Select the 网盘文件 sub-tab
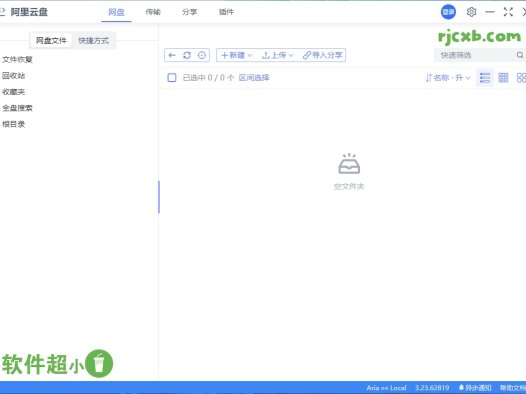 pos(51,41)
